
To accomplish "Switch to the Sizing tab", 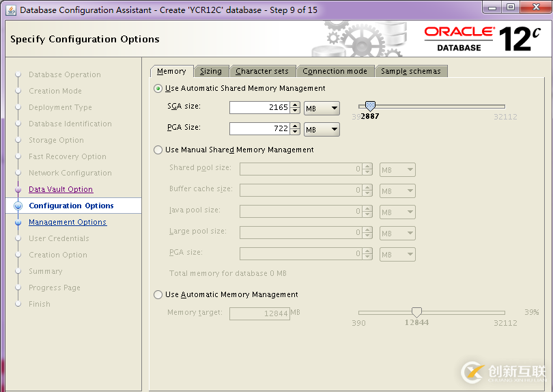I will [211, 71].
